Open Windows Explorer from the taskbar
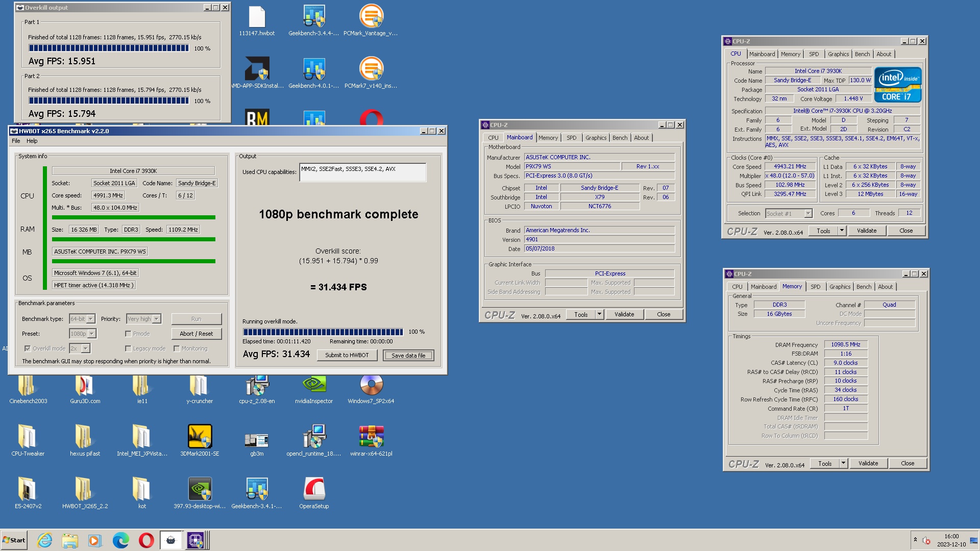980x551 pixels. point(70,540)
